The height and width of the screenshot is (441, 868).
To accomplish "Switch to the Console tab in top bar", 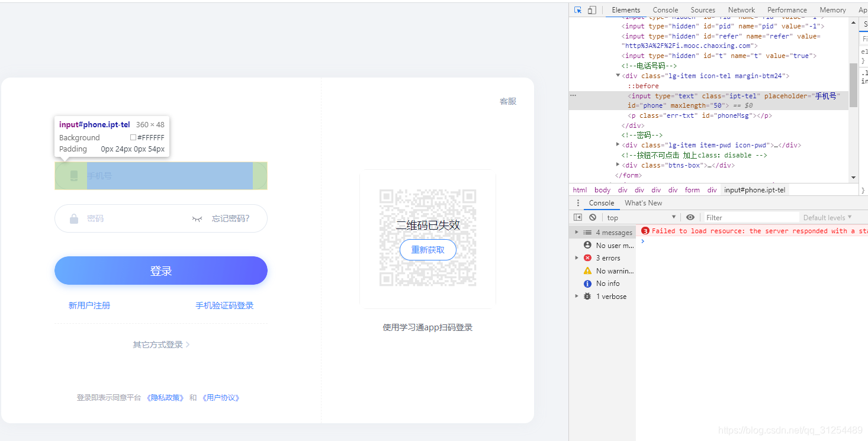I will 666,10.
